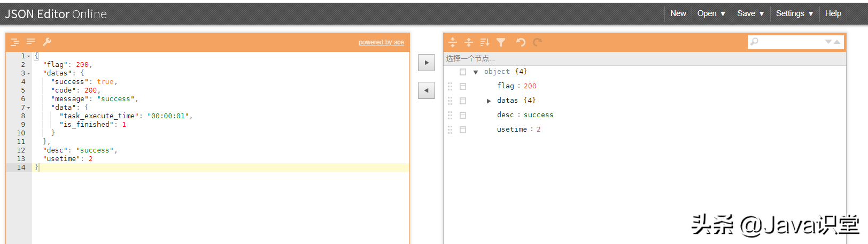Redo last action in tree editor

537,42
